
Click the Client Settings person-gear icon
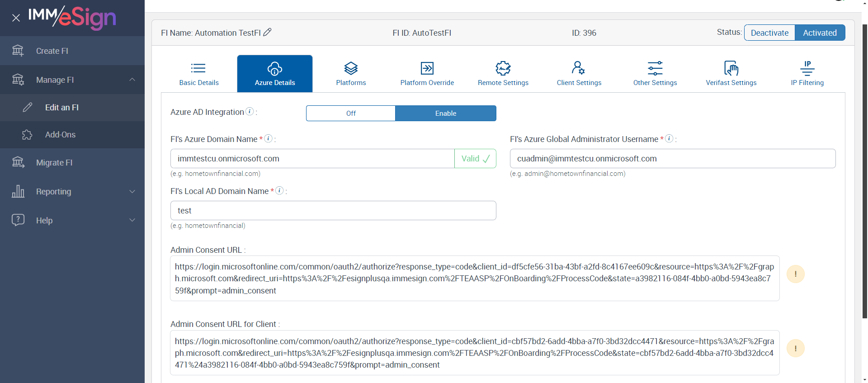click(x=578, y=68)
